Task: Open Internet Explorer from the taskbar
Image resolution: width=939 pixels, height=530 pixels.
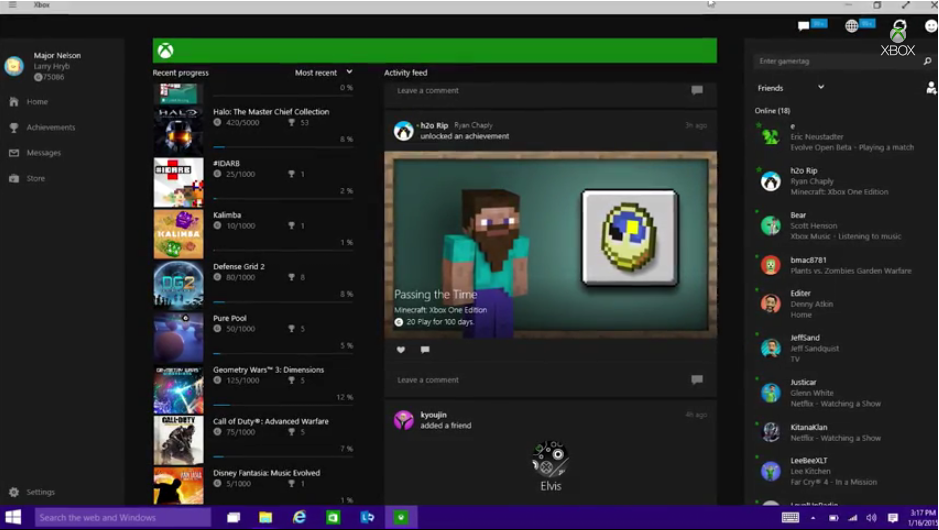Action: coord(299,517)
